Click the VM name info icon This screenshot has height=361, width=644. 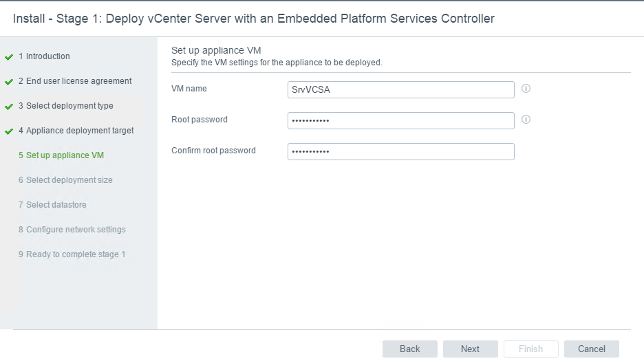[x=526, y=88]
